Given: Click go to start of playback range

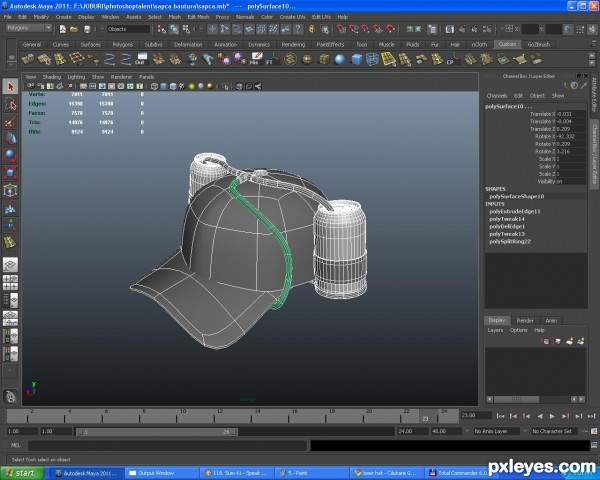Looking at the screenshot, I should [500, 416].
